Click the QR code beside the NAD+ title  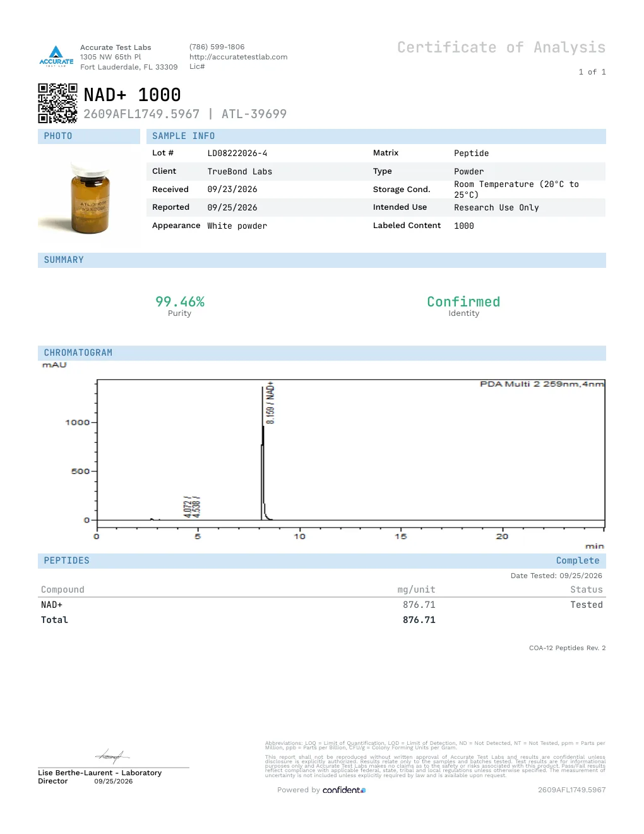click(57, 103)
